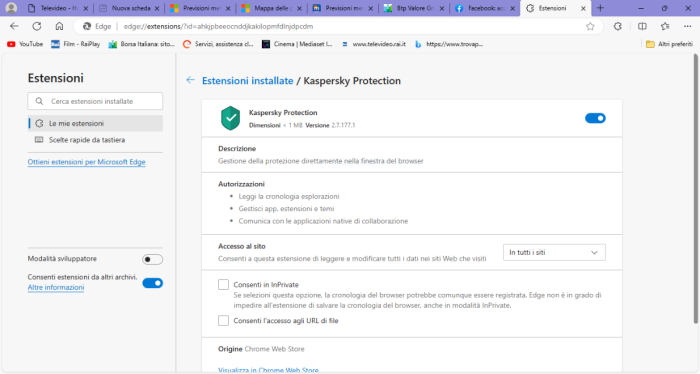Open a new tab with plus button
Screen dimensions: 700x374
coord(600,8)
